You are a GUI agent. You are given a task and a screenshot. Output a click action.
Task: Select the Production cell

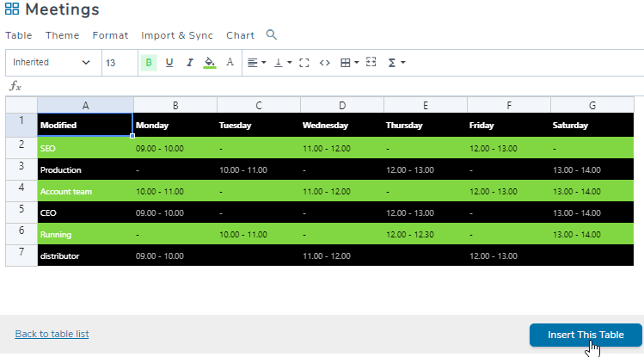pyautogui.click(x=85, y=169)
